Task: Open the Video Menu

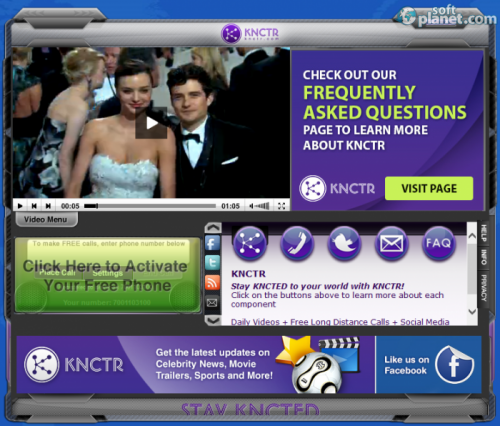Action: (46, 219)
